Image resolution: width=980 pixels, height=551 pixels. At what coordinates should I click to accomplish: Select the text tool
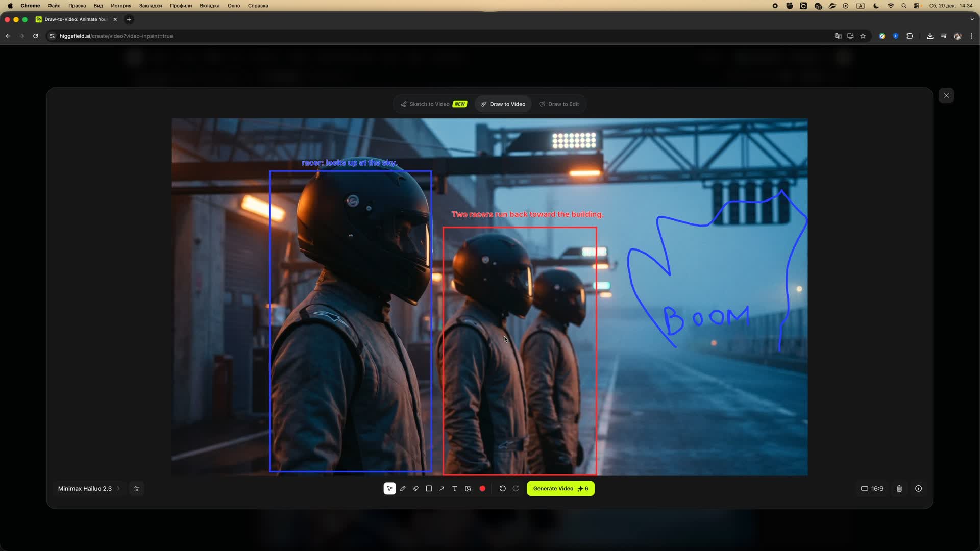click(x=455, y=489)
